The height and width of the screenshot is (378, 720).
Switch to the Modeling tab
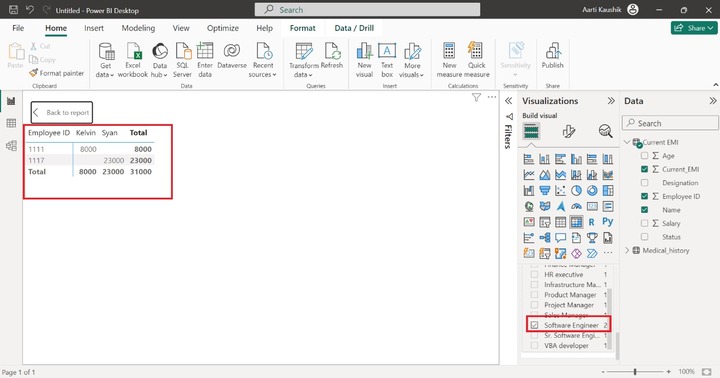pyautogui.click(x=138, y=28)
